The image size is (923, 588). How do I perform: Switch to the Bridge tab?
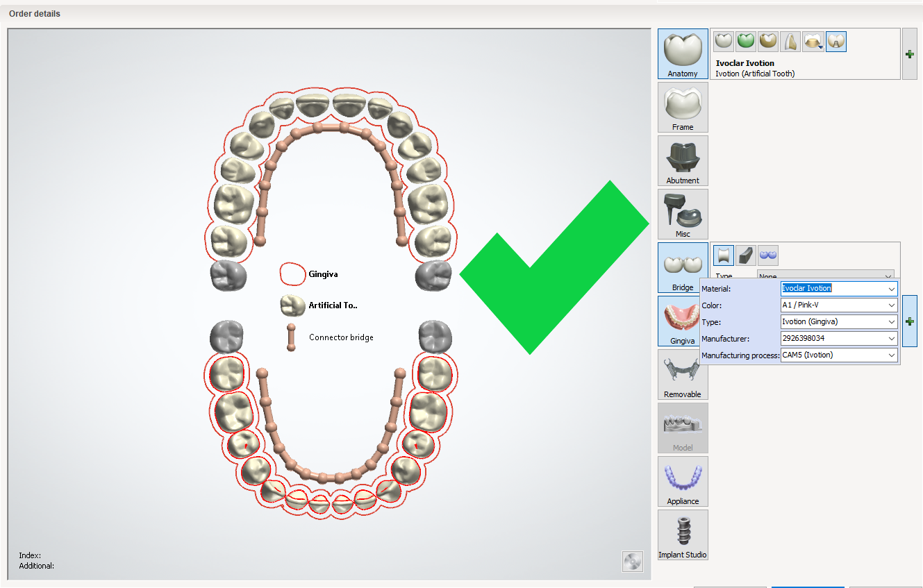tap(683, 267)
